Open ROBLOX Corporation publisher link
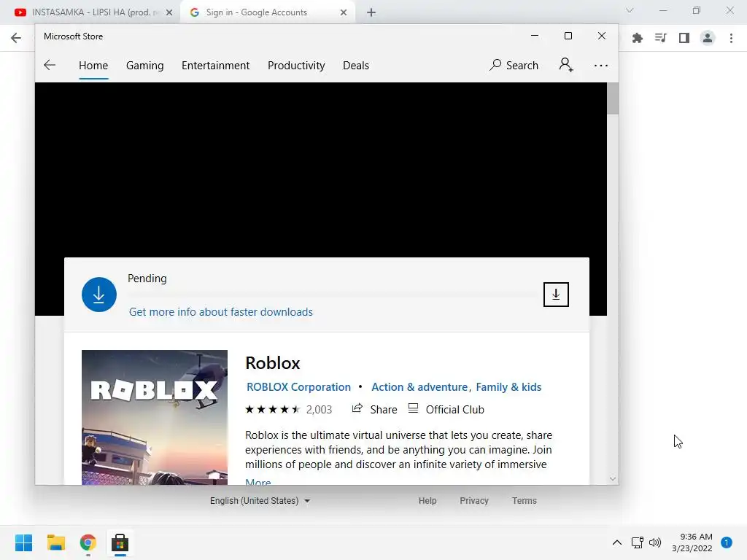Viewport: 747px width, 560px height. tap(298, 387)
